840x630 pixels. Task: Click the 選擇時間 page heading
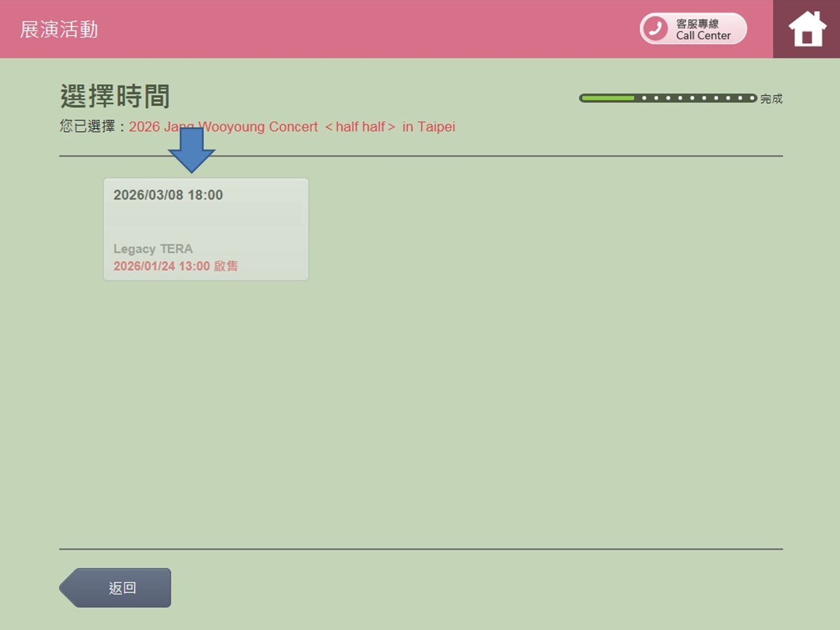point(114,96)
